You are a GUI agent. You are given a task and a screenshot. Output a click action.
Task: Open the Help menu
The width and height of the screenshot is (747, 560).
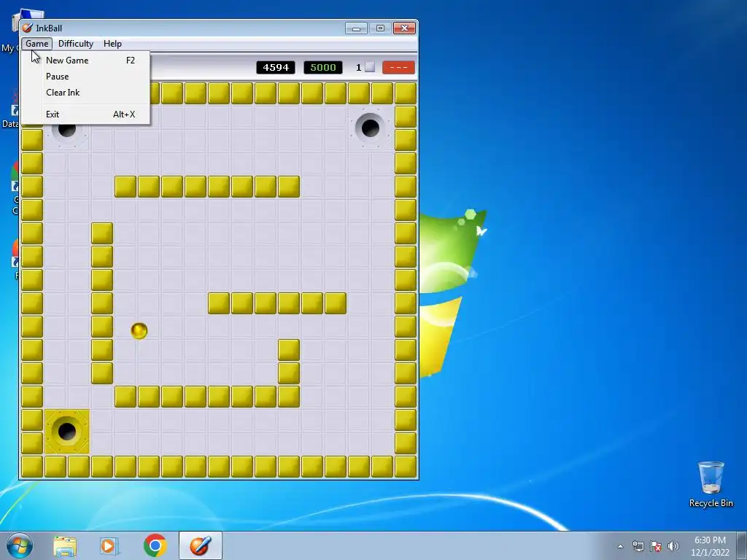[112, 43]
